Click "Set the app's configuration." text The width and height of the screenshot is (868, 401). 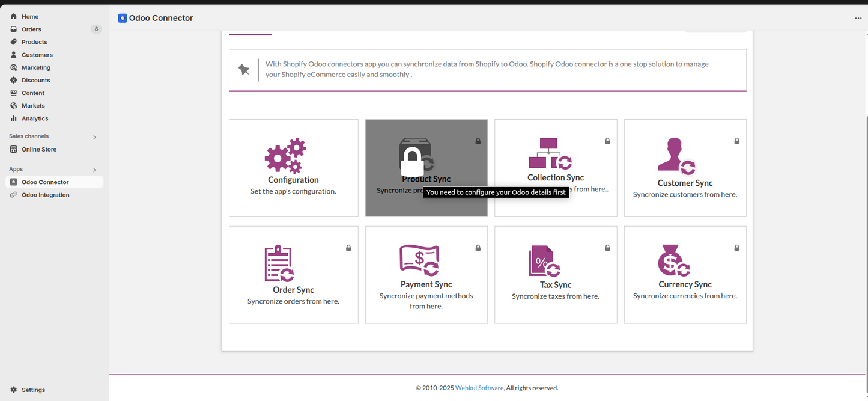click(x=293, y=191)
